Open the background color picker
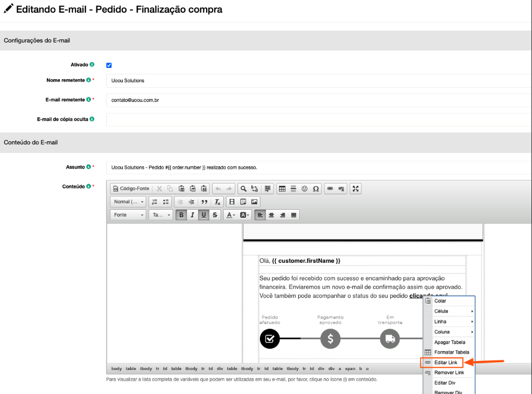The width and height of the screenshot is (532, 394). pyautogui.click(x=244, y=215)
